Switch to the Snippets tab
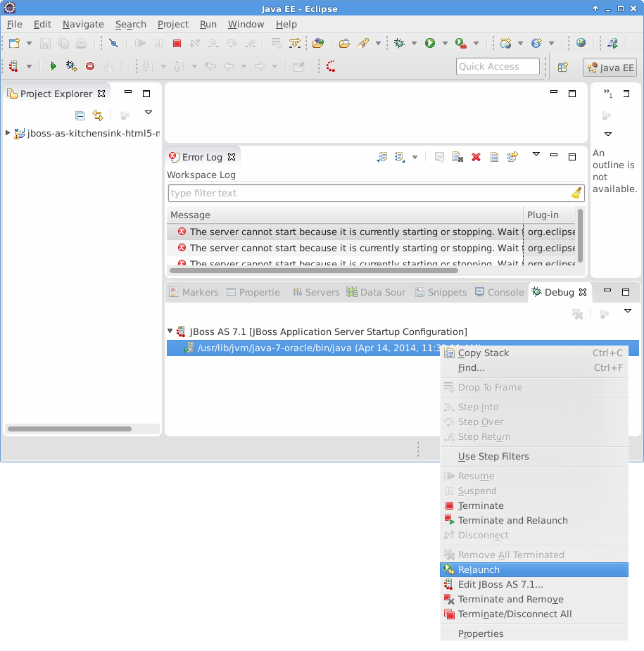The width and height of the screenshot is (644, 651). (x=441, y=292)
